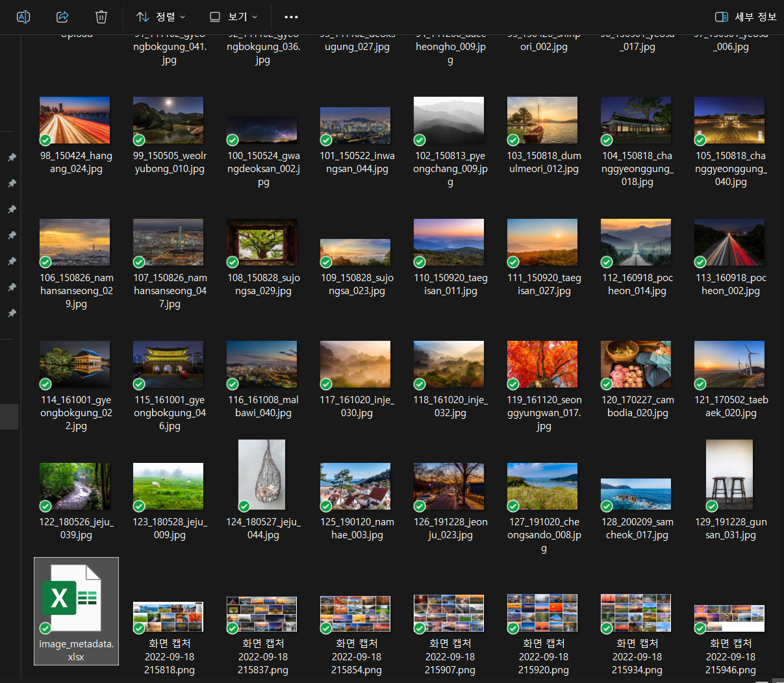This screenshot has height=683, width=784.
Task: Open the 정렬 sort dropdown
Action: pos(161,17)
